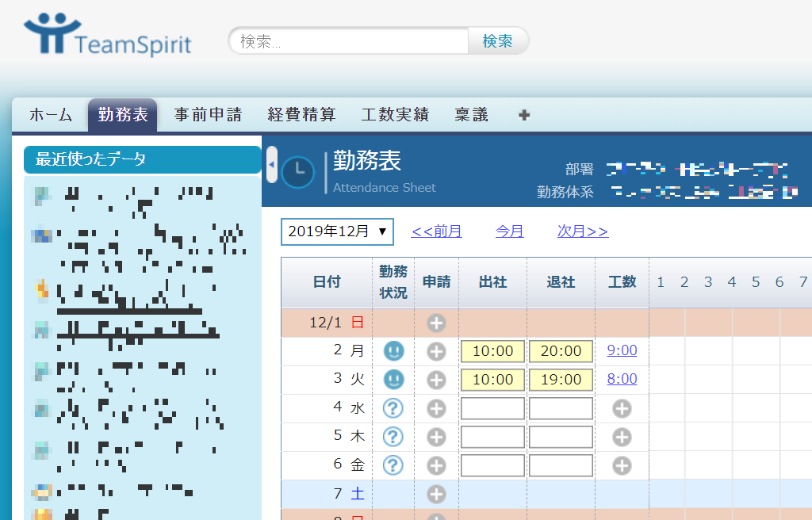The width and height of the screenshot is (812, 520).
Task: Click the empty clock-out field for Wednesday 4
Action: [561, 408]
